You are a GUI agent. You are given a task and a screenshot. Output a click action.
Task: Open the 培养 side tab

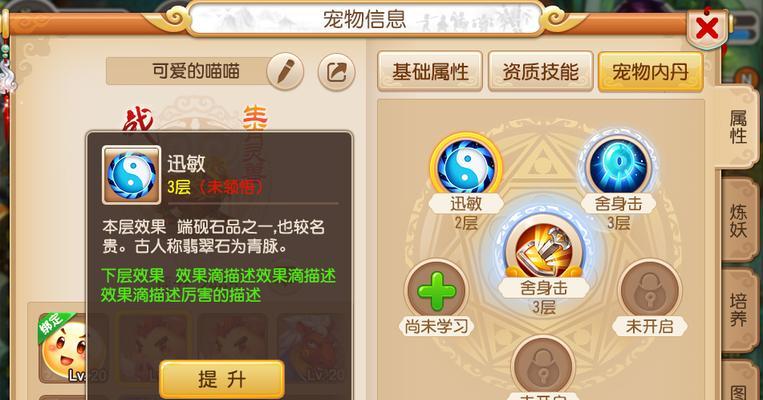pyautogui.click(x=738, y=310)
